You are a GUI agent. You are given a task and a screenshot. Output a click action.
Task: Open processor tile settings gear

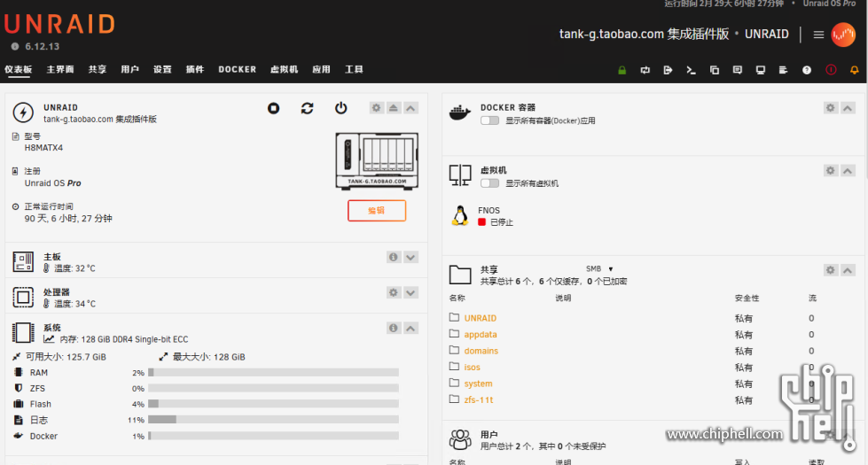(x=393, y=292)
